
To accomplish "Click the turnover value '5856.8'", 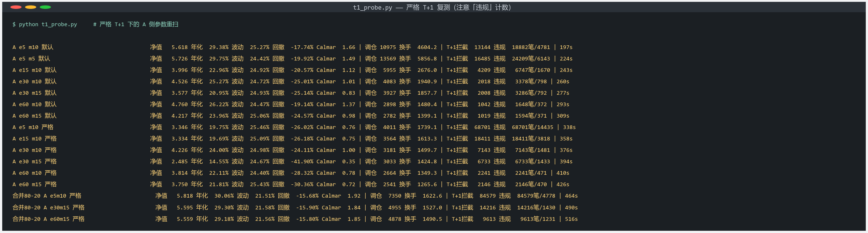I will pos(427,59).
